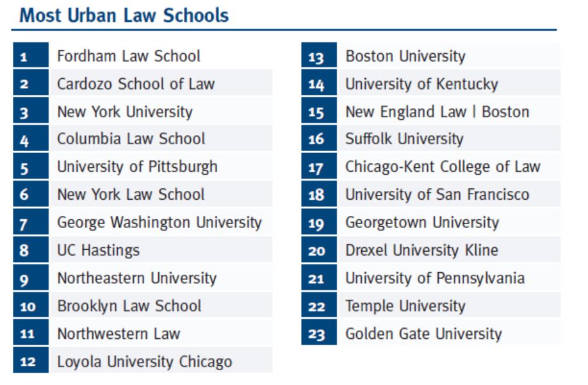The height and width of the screenshot is (385, 588).
Task: Click Columbia Law School text
Action: pyautogui.click(x=131, y=139)
